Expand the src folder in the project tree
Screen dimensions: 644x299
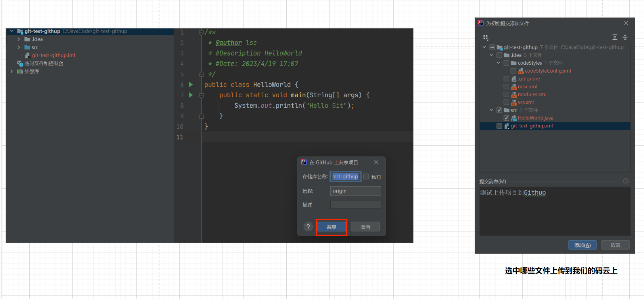click(19, 47)
